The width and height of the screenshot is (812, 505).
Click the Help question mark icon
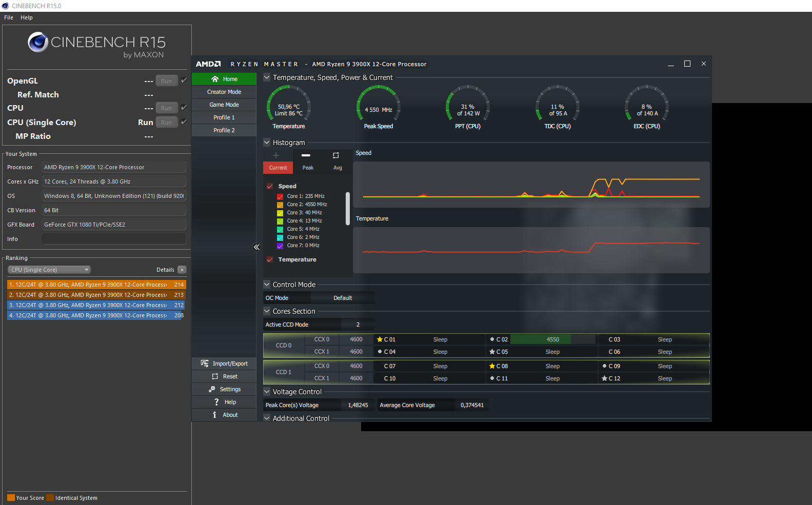click(x=216, y=402)
